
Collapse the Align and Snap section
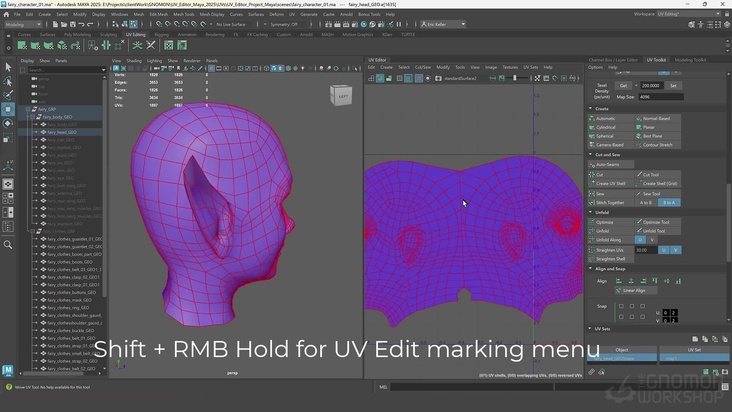click(591, 269)
